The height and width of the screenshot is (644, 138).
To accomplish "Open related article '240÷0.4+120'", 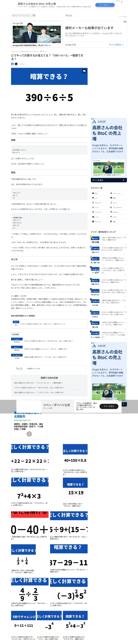I will click(39, 388).
